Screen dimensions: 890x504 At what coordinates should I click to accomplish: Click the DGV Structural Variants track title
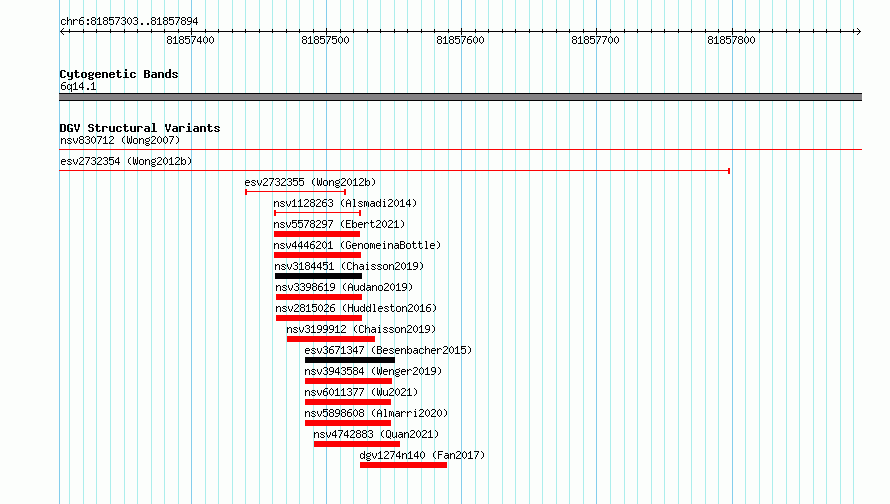click(140, 128)
